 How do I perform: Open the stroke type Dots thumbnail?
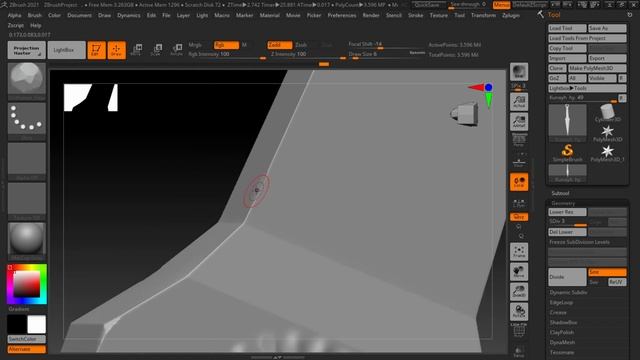coord(27,119)
